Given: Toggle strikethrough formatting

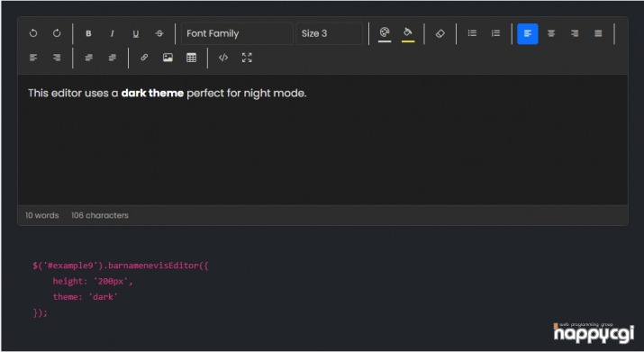Looking at the screenshot, I should (159, 33).
